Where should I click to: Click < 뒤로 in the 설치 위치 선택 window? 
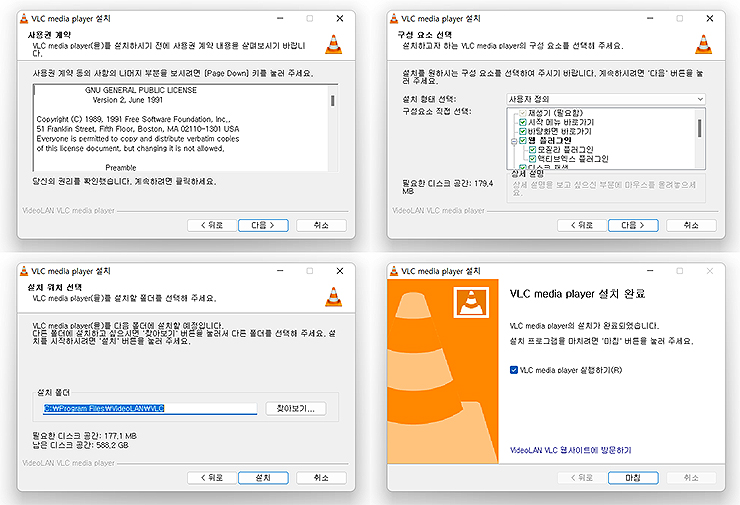[212, 478]
